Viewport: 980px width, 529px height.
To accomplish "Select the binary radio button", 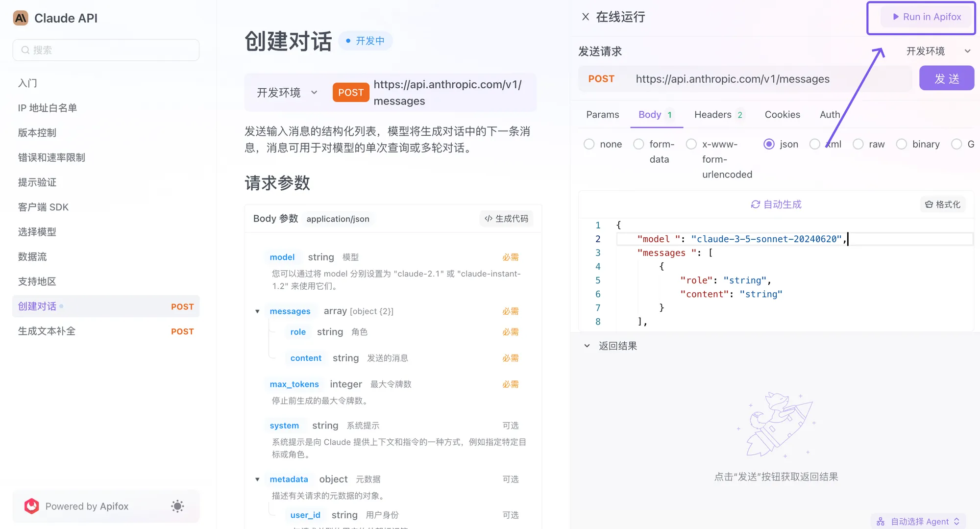I will [901, 144].
